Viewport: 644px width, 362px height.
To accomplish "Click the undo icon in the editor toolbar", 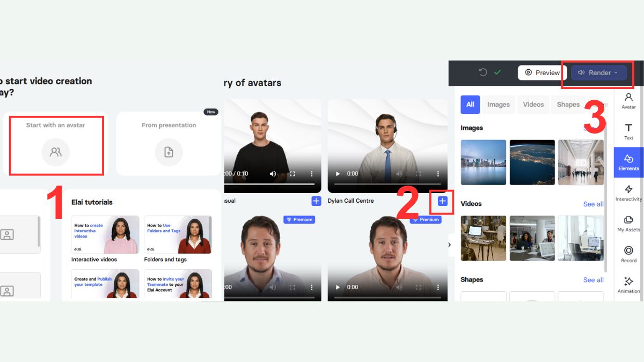I will [483, 72].
